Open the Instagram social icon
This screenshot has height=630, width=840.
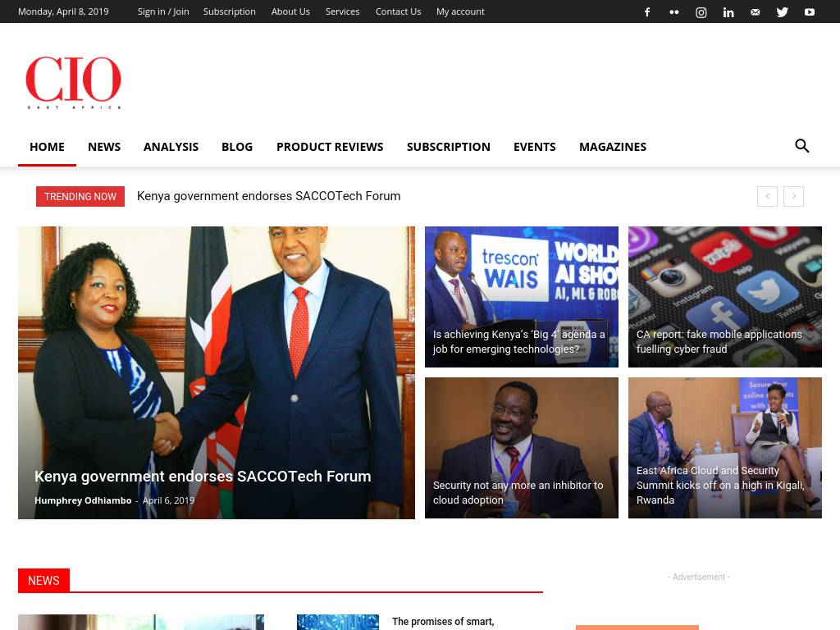pyautogui.click(x=701, y=12)
